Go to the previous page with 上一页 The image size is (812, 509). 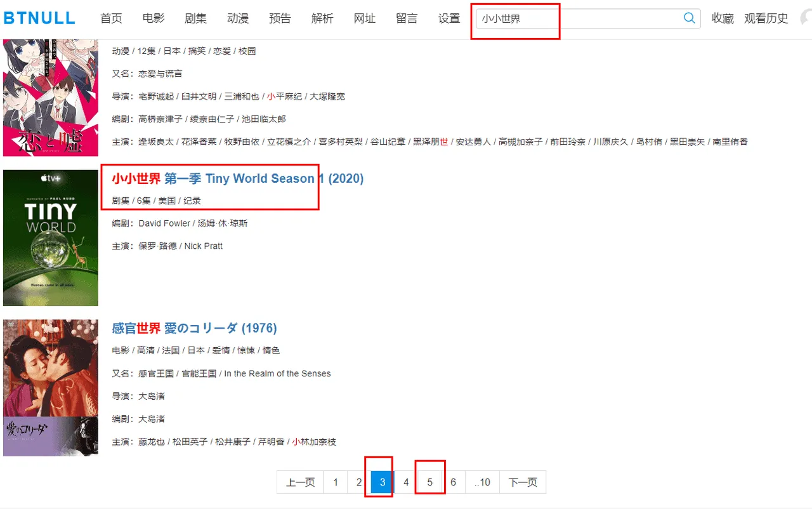(301, 482)
